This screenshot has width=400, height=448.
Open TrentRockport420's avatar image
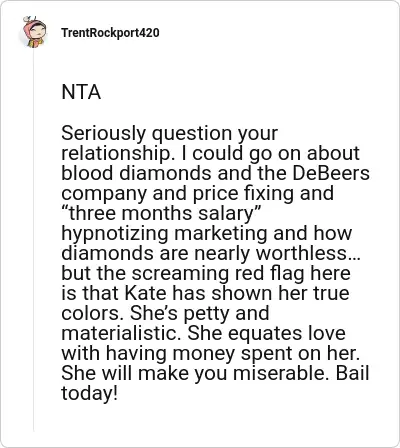34,32
